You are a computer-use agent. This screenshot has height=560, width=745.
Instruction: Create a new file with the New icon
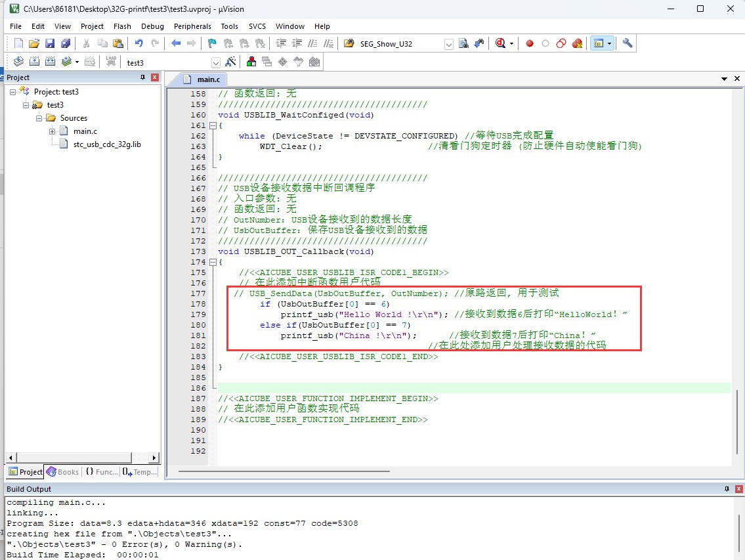pos(18,44)
